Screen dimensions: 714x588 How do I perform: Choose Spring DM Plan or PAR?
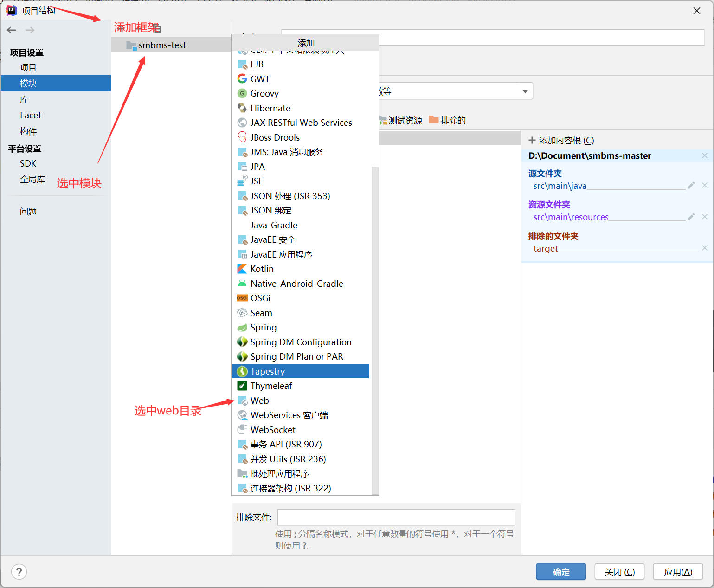click(x=300, y=356)
